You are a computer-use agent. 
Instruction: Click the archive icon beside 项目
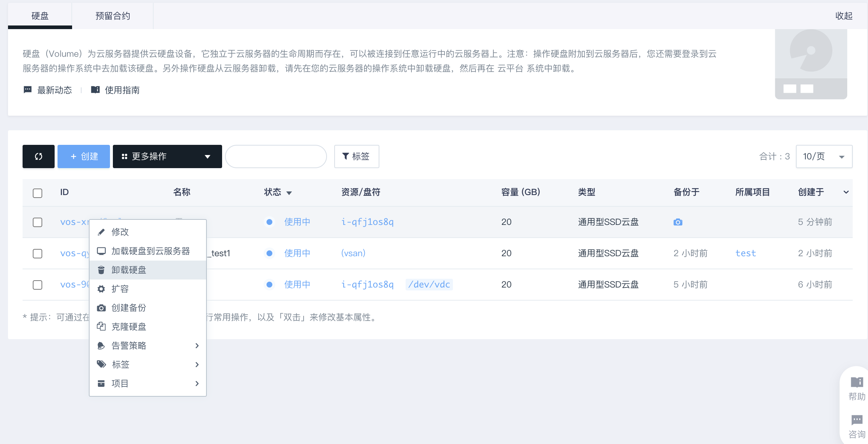coord(101,384)
